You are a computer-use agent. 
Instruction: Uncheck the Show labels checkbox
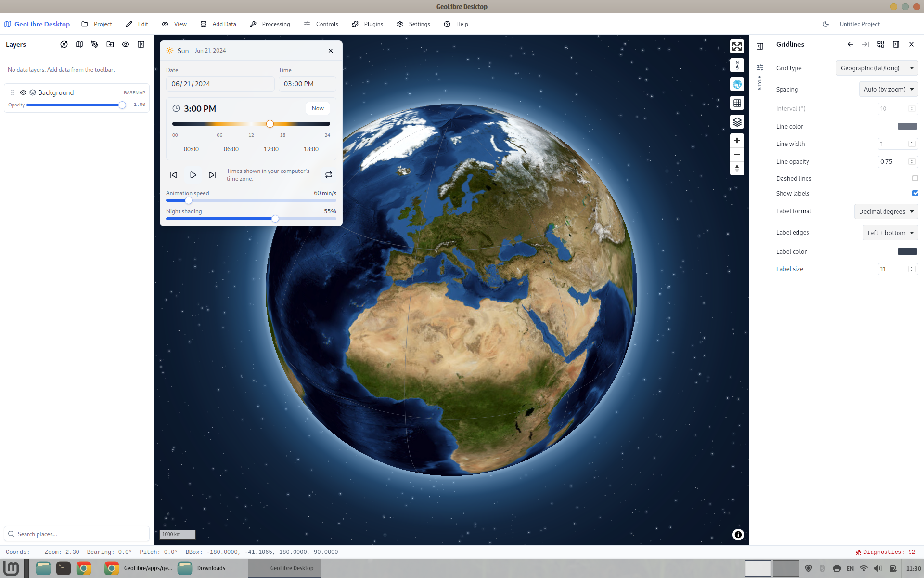[x=915, y=193]
